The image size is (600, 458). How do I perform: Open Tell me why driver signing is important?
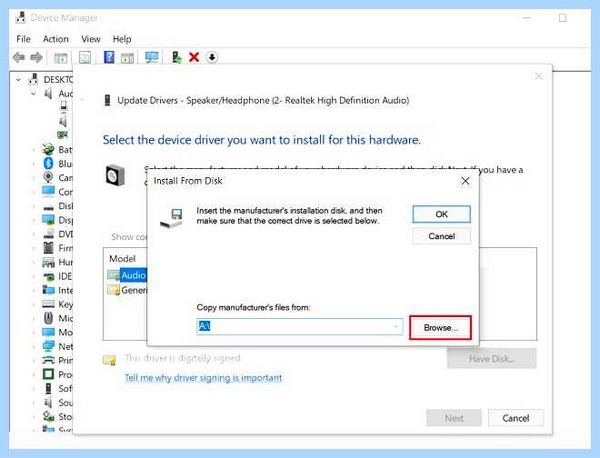203,378
